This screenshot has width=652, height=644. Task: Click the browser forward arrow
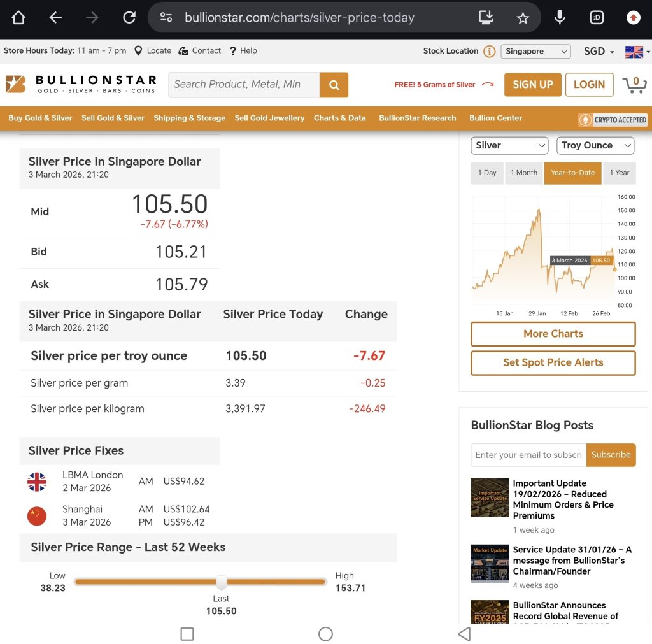click(92, 17)
